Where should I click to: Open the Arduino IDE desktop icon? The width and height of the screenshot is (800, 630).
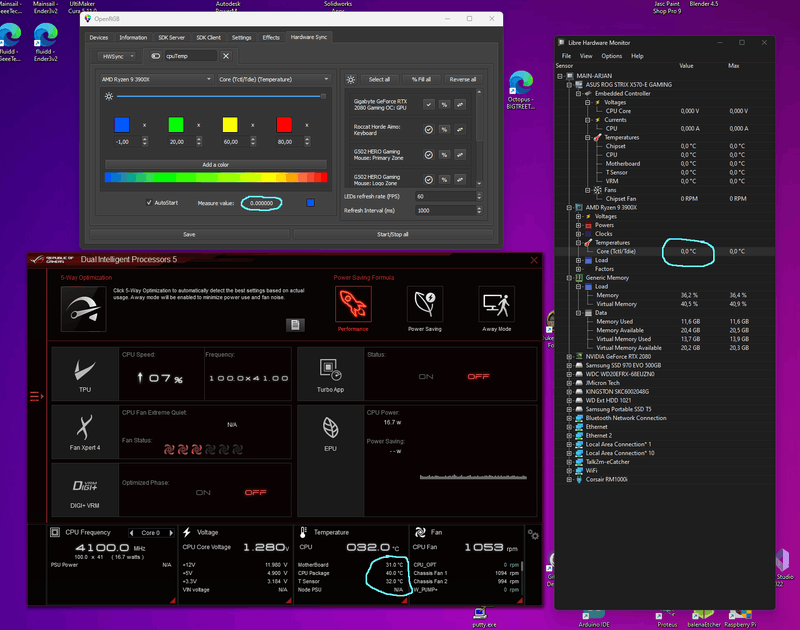(x=593, y=618)
